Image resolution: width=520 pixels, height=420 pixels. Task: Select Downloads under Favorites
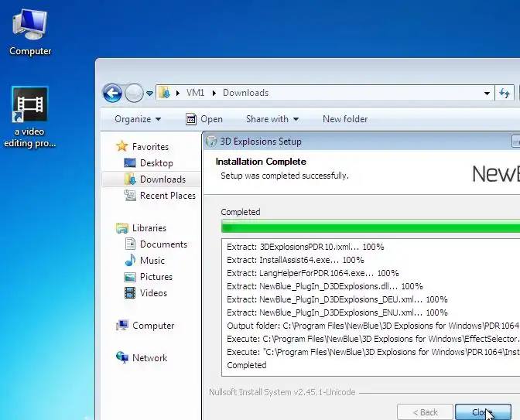point(162,179)
